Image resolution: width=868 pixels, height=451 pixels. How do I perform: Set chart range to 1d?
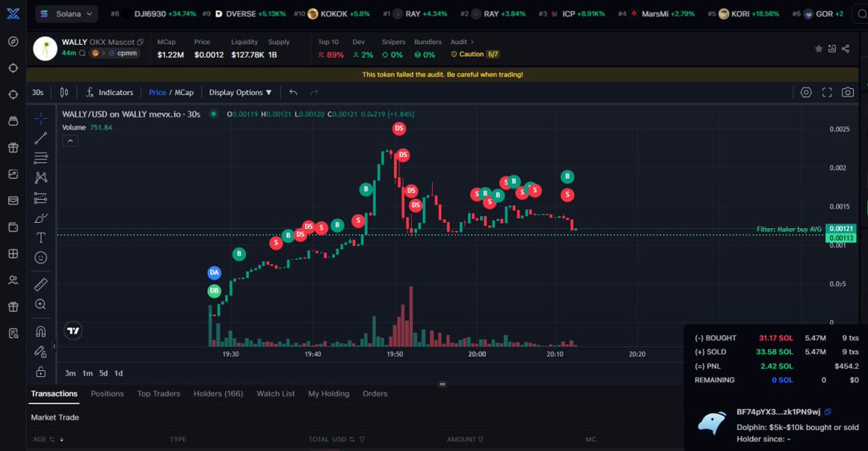coord(119,374)
